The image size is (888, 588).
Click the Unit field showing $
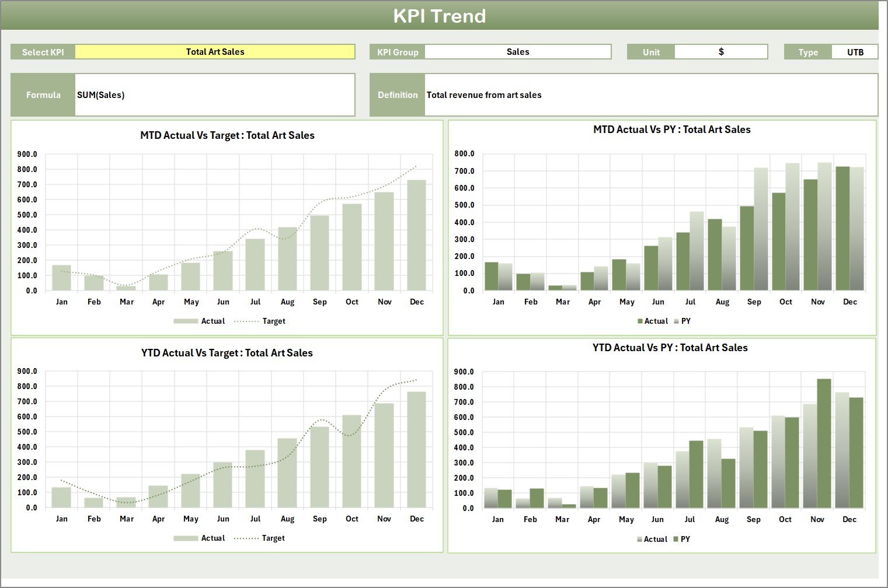[722, 51]
